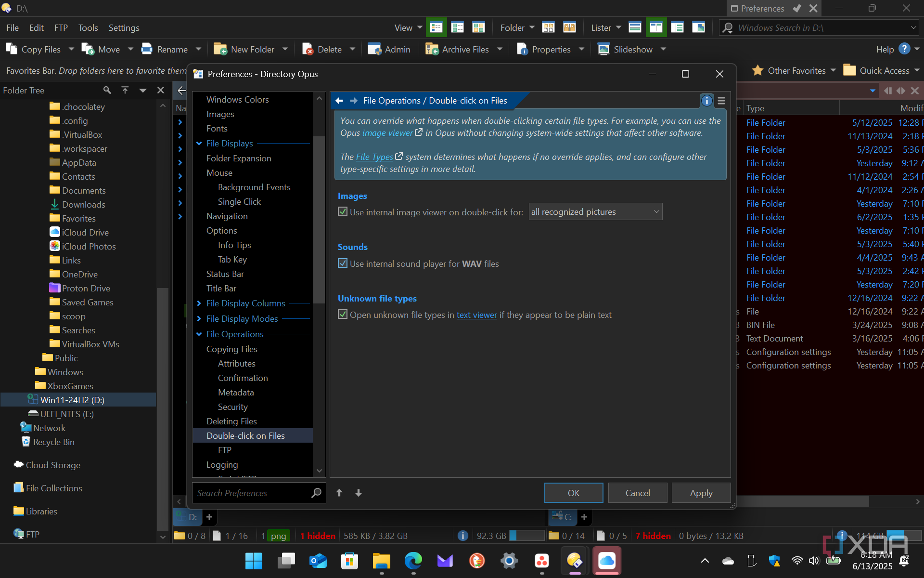Click the Admin toolbar icon
Image resolution: width=924 pixels, height=578 pixels.
tap(374, 49)
